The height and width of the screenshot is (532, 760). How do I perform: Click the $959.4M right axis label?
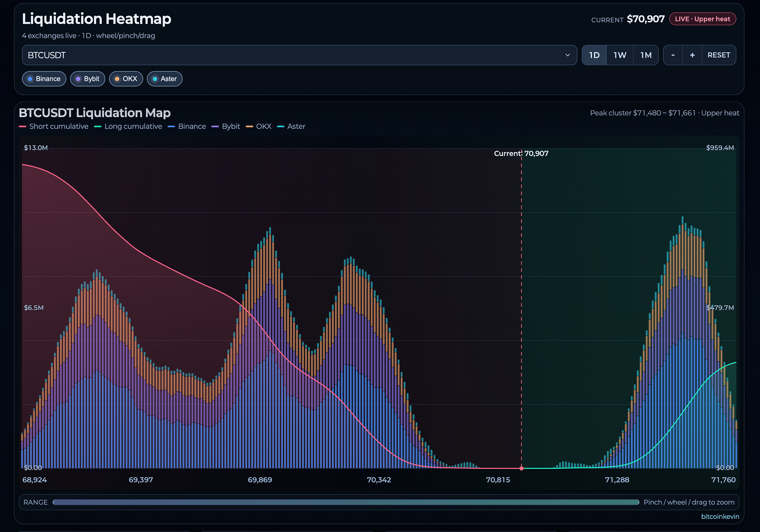[x=720, y=148]
